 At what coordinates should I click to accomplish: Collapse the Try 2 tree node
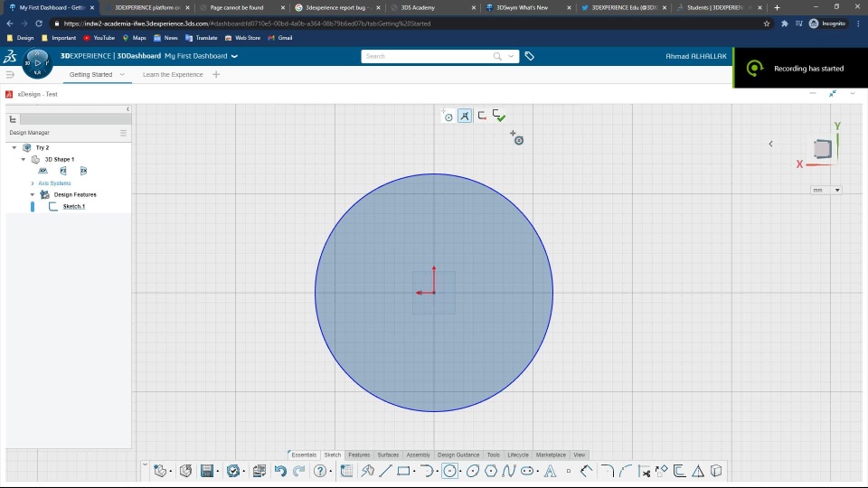(x=14, y=147)
